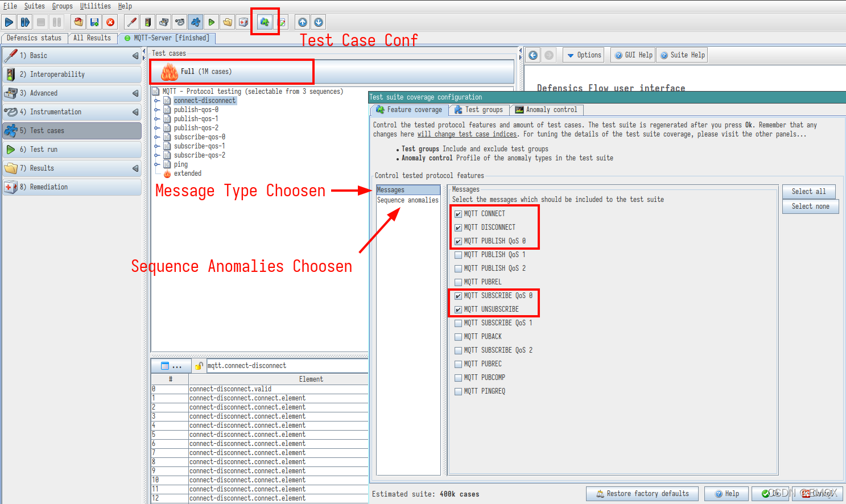Select row connect-disconnect.valid in element table
Image resolution: width=846 pixels, height=504 pixels.
point(259,389)
